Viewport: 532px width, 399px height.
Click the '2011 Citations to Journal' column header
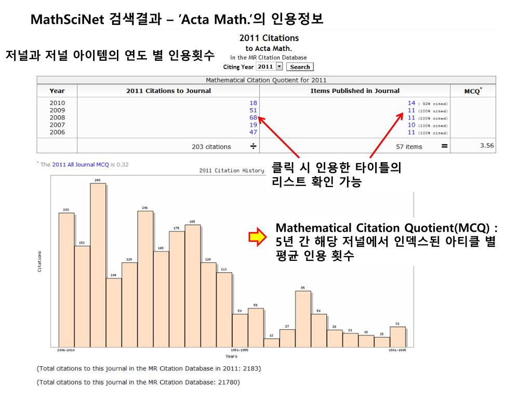[x=168, y=90]
